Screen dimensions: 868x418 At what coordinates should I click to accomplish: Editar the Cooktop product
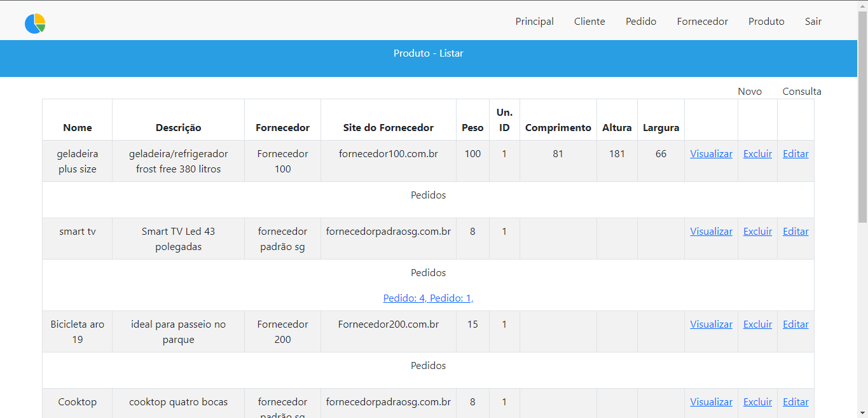coord(795,401)
